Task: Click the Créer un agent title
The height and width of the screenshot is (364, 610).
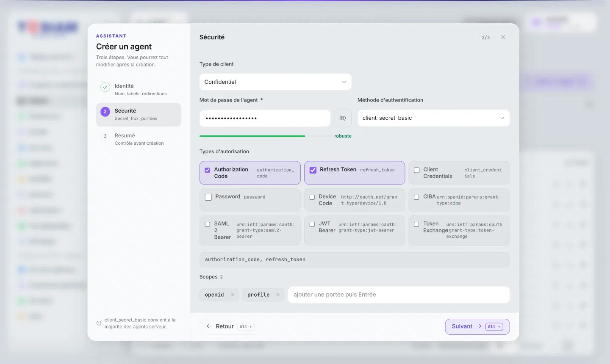Action: (x=124, y=47)
